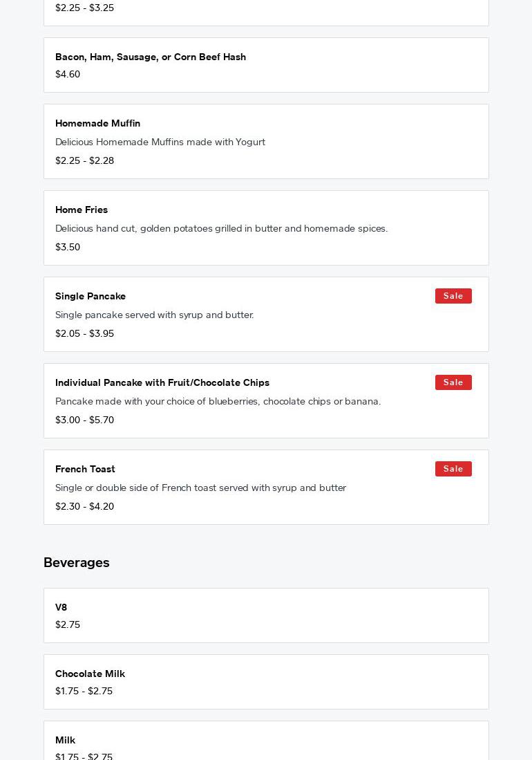Select the V8 beverage item
The width and height of the screenshot is (532, 760).
click(x=61, y=607)
